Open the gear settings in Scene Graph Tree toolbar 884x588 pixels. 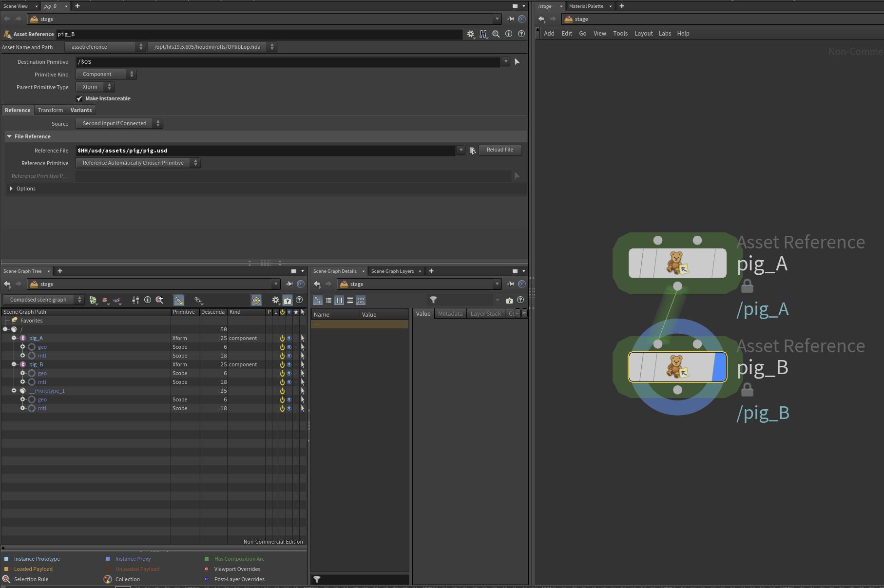point(276,300)
